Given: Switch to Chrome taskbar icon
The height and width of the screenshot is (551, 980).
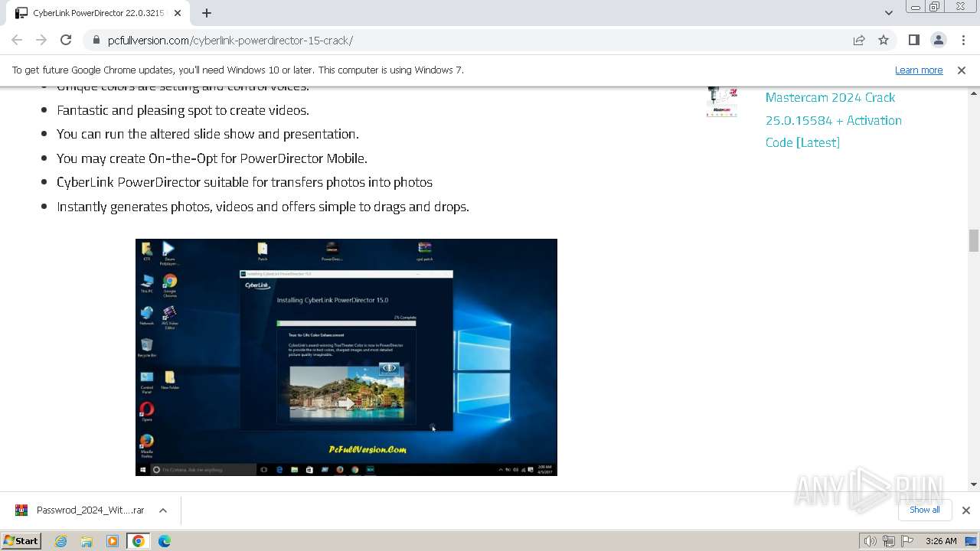Looking at the screenshot, I should pyautogui.click(x=139, y=541).
